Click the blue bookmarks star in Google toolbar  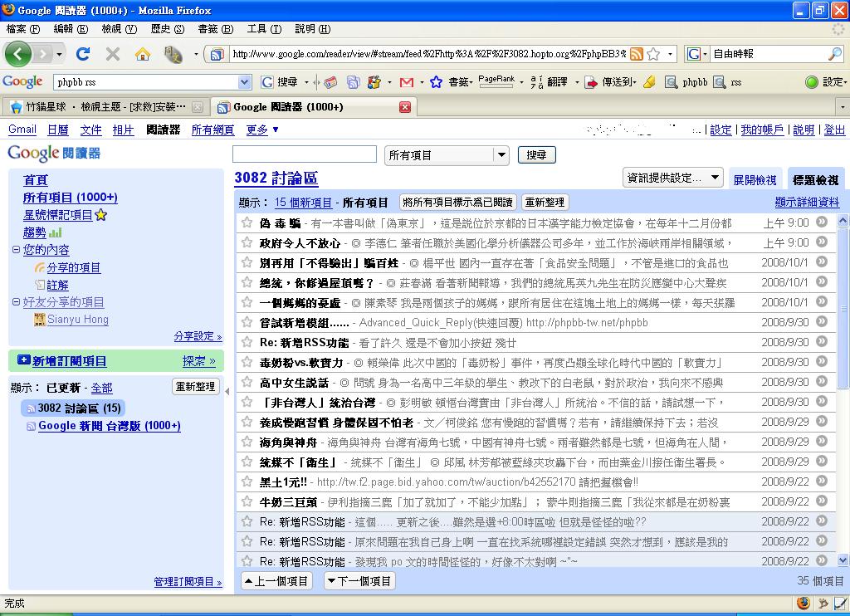[436, 82]
